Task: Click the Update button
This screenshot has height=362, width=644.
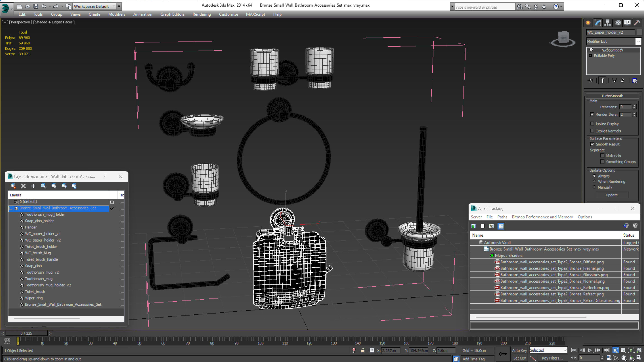Action: (611, 195)
